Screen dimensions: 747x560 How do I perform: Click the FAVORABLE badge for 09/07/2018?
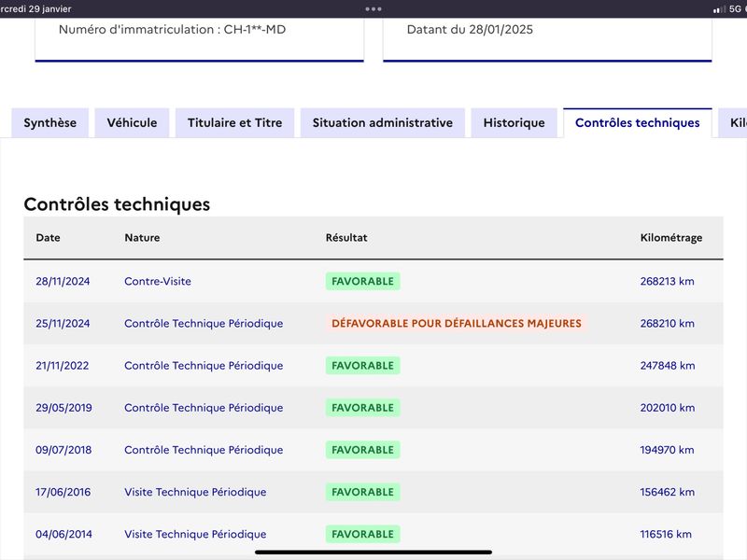362,450
